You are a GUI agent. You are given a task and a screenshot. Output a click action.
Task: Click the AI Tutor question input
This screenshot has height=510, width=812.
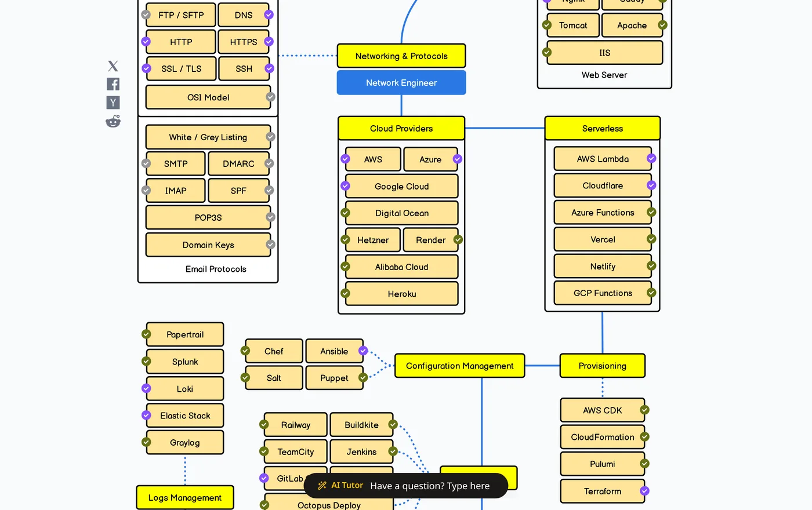tap(430, 486)
